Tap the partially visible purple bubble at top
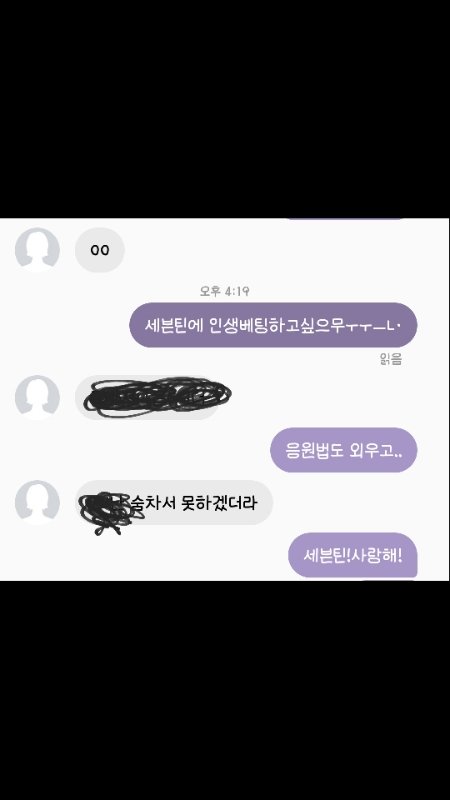Image resolution: width=450 pixels, height=800 pixels. (347, 219)
